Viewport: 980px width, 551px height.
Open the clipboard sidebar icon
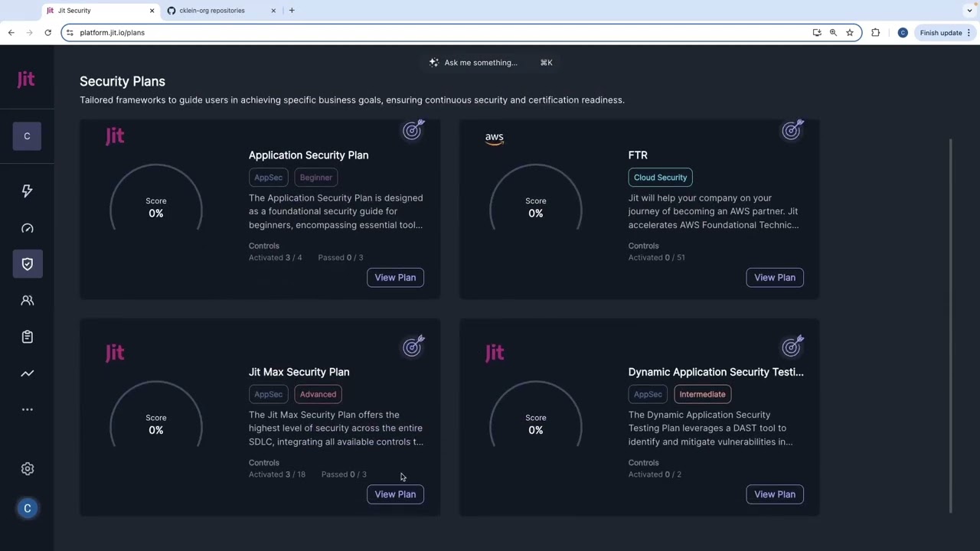27,337
